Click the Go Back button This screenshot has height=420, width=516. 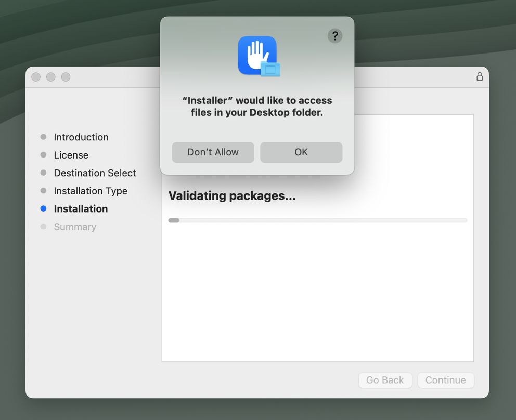coord(385,380)
